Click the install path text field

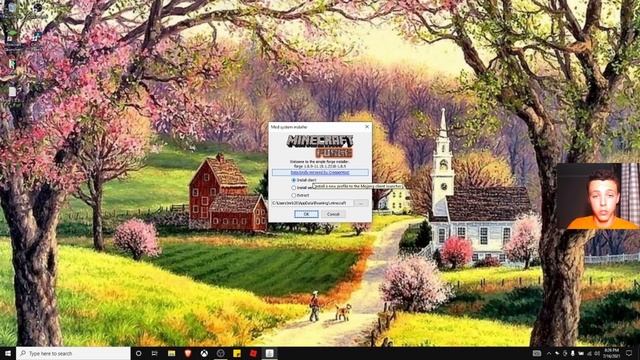click(x=312, y=203)
